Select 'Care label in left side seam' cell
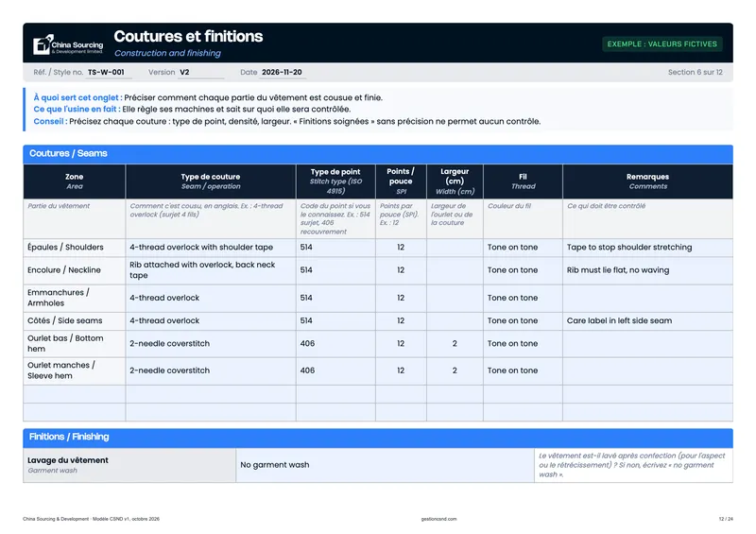This screenshot has width=756, height=534. pyautogui.click(x=647, y=320)
